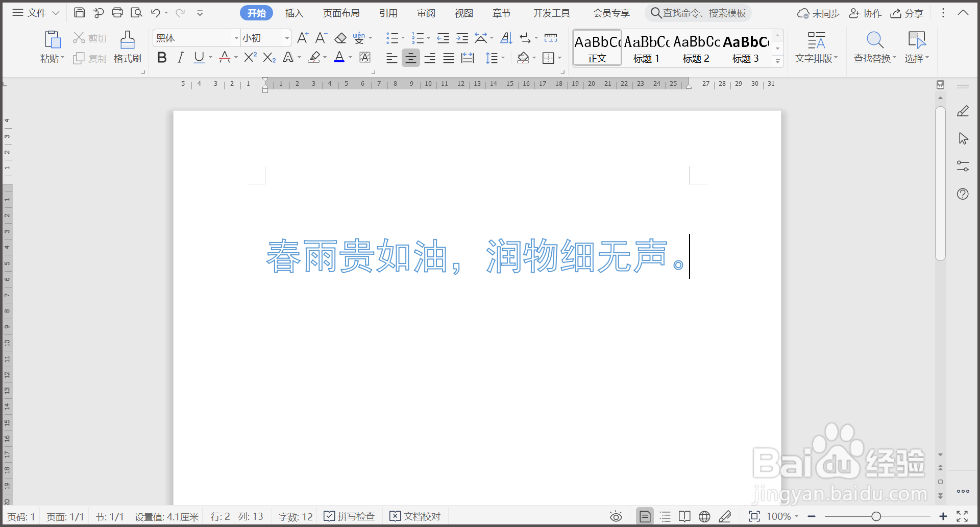Click the help question mark icon
The image size is (980, 527).
(x=963, y=194)
